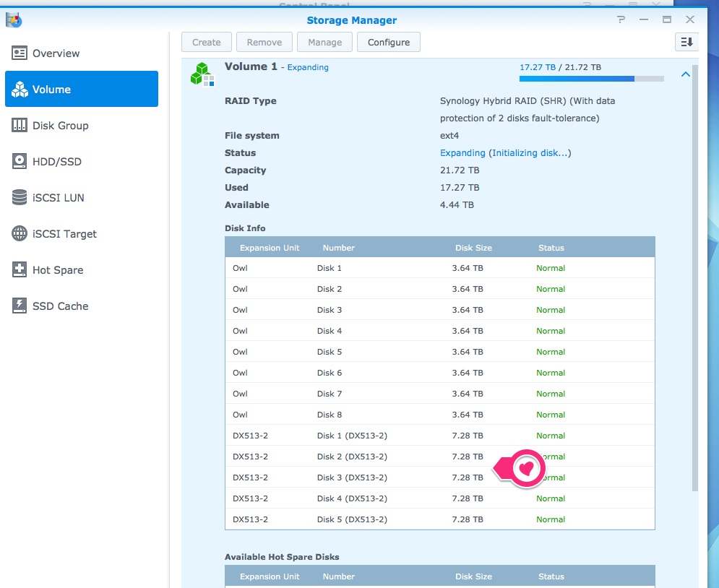This screenshot has width=719, height=588.
Task: Minimize the Storage Manager window
Action: pyautogui.click(x=644, y=20)
